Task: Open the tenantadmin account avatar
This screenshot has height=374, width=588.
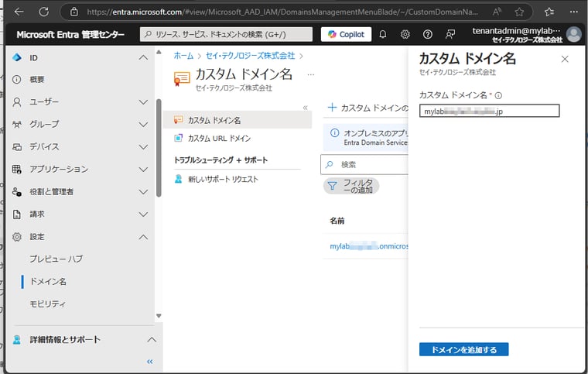Action: (x=574, y=35)
